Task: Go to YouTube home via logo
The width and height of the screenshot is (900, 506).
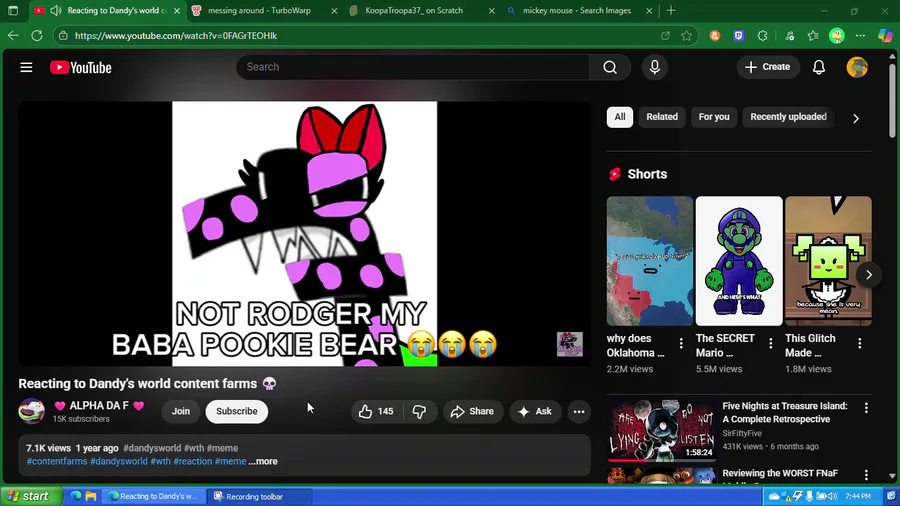Action: pyautogui.click(x=80, y=67)
